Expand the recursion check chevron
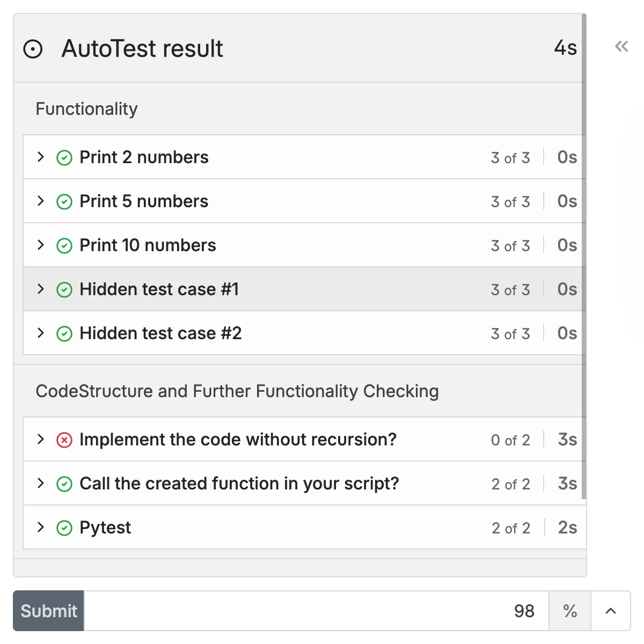The height and width of the screenshot is (644, 644). pos(41,439)
